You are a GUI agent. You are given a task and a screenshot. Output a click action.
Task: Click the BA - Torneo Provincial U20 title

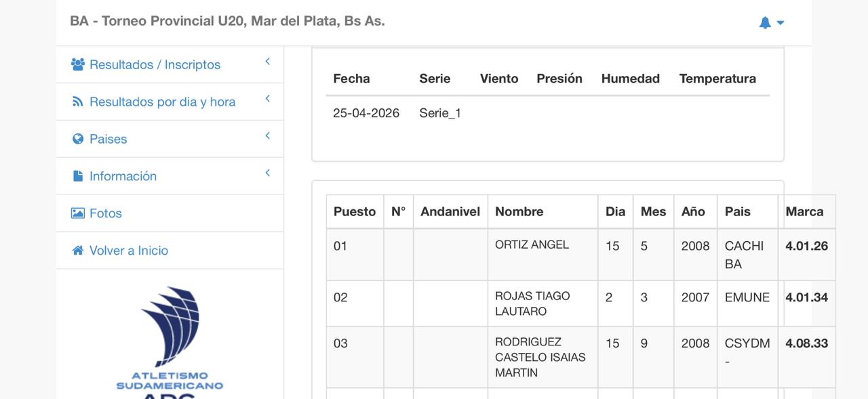coord(227,21)
